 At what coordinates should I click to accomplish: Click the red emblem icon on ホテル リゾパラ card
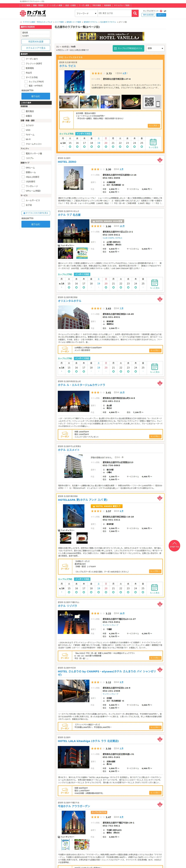tap(160, 604)
